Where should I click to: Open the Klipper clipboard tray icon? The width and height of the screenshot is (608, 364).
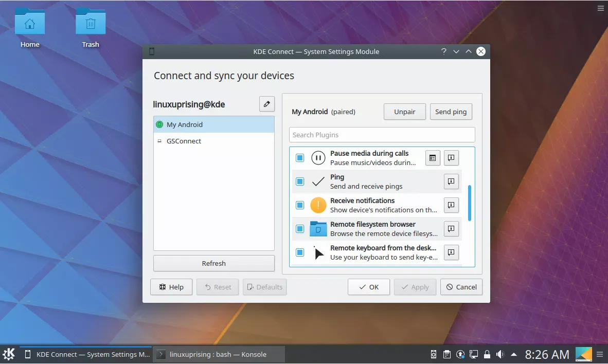447,354
